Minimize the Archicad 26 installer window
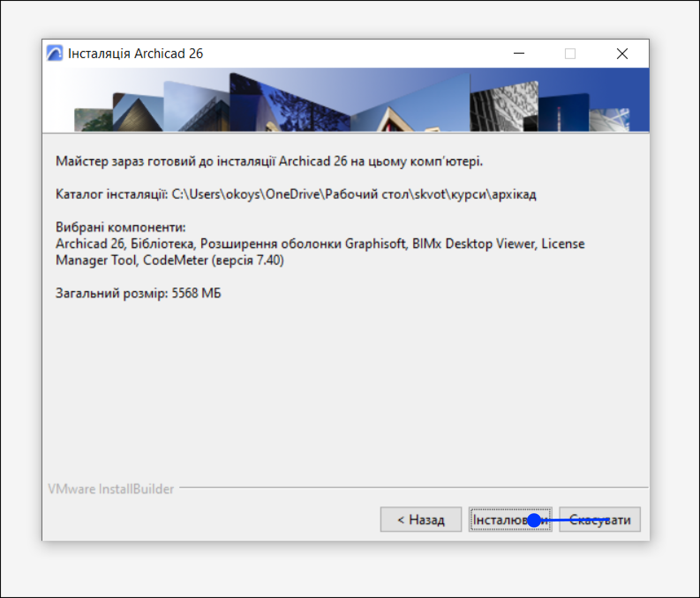Image resolution: width=700 pixels, height=598 pixels. [x=519, y=53]
